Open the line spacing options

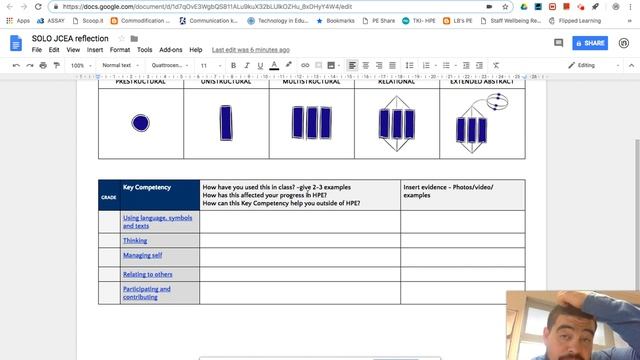tap(409, 65)
